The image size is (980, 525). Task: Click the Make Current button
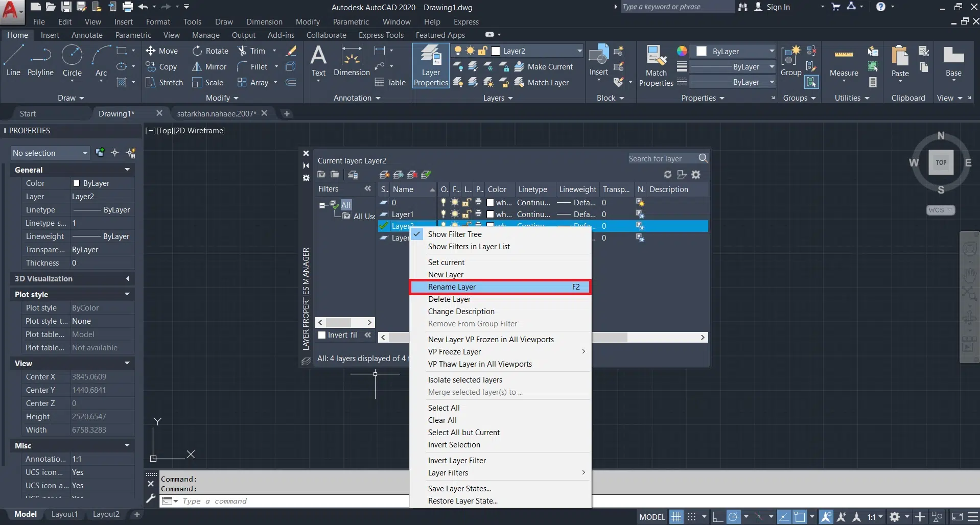pos(544,67)
